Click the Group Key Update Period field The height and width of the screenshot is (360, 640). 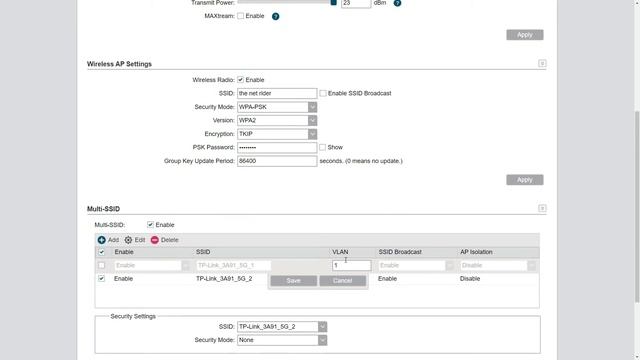pyautogui.click(x=277, y=161)
